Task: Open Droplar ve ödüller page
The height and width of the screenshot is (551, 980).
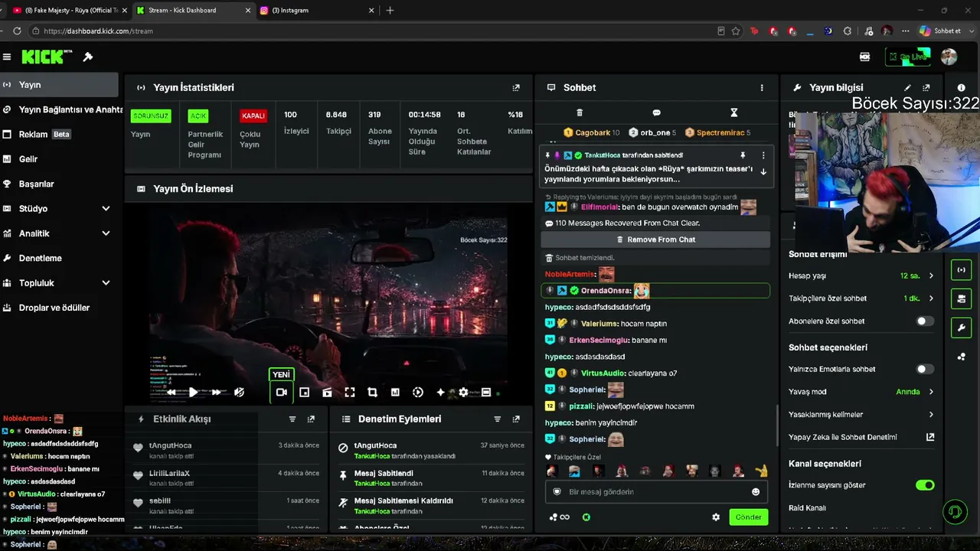Action: pyautogui.click(x=59, y=308)
